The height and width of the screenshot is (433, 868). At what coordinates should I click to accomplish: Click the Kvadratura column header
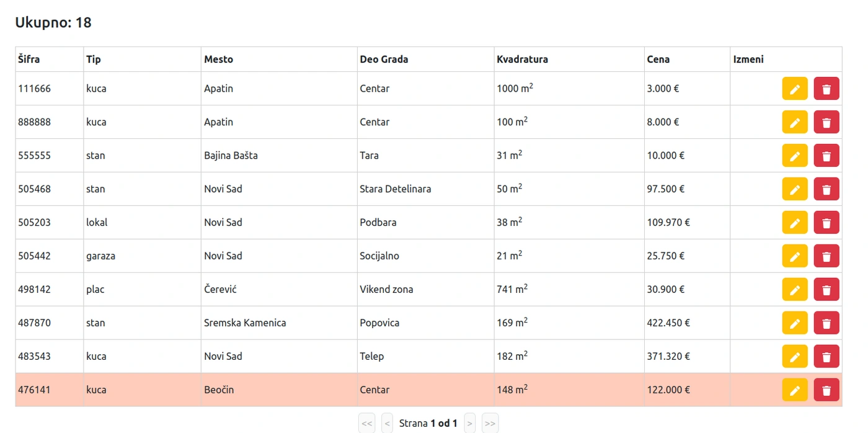(x=522, y=60)
